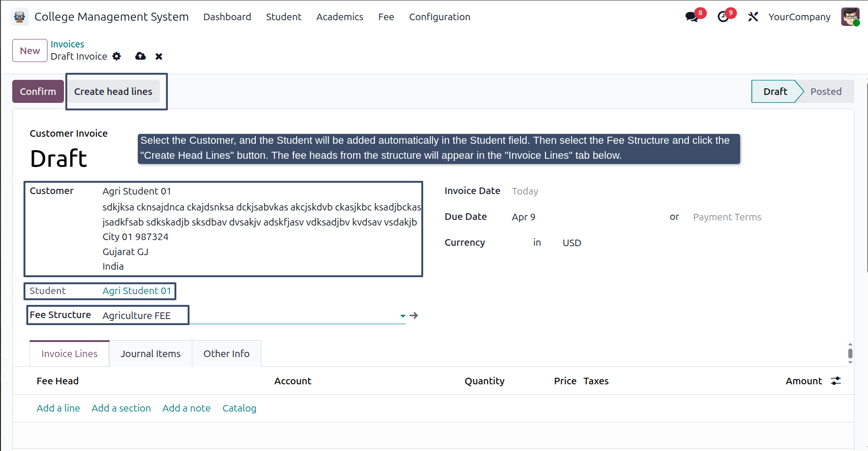
Task: Open the Dashboard menu
Action: 227,17
